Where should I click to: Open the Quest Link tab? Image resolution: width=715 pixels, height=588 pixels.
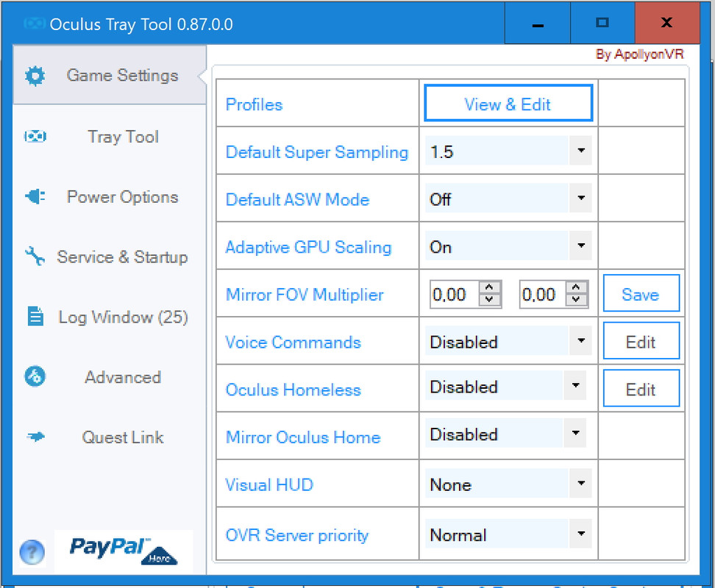pos(110,437)
